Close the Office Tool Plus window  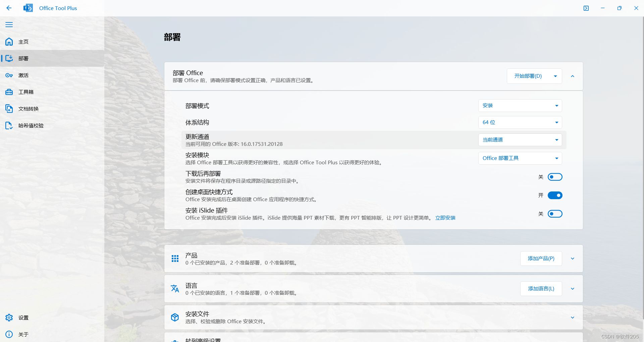pos(636,8)
